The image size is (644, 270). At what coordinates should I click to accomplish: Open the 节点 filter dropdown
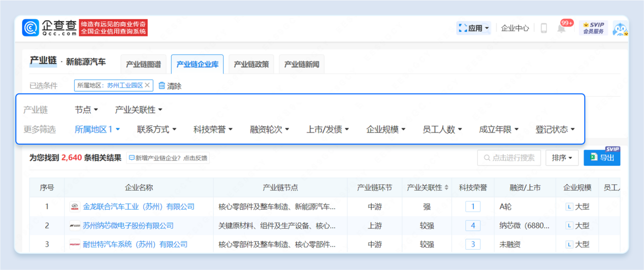coord(86,110)
